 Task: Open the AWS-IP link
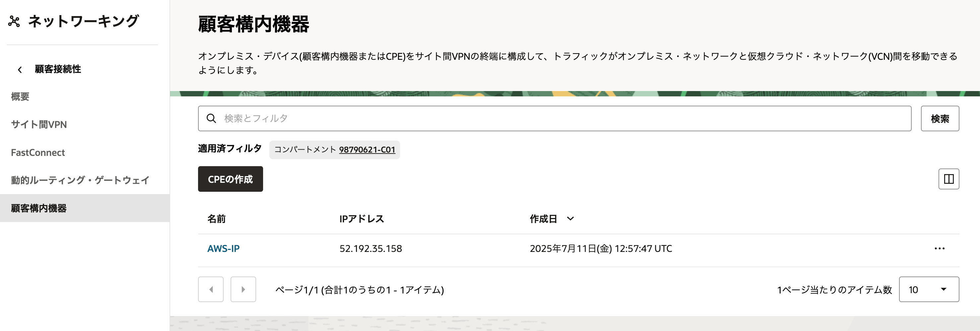[x=223, y=249]
